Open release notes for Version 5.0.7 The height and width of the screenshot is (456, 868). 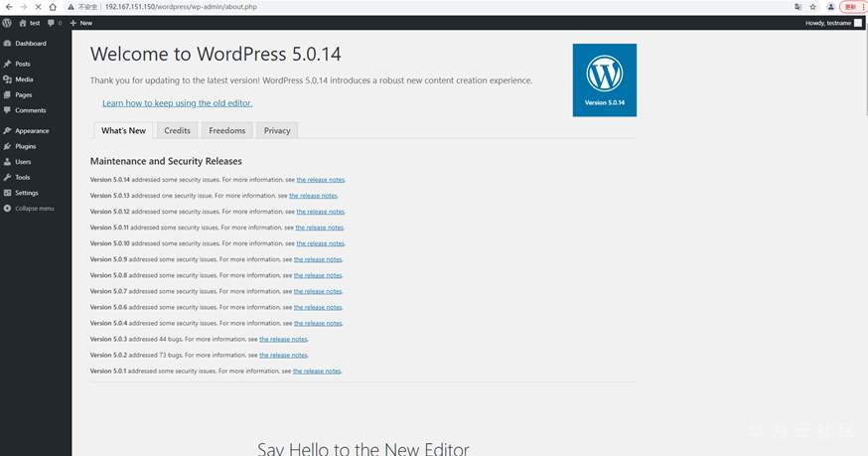click(318, 291)
